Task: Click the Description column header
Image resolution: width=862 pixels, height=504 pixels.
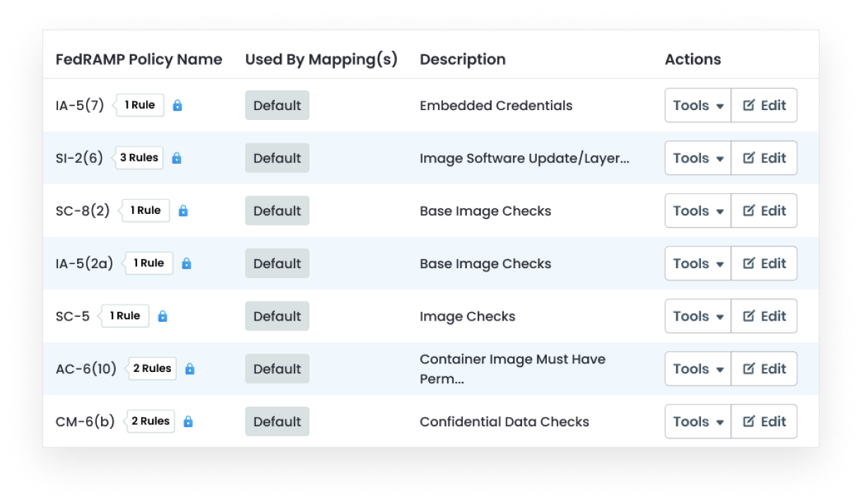Action: click(463, 59)
